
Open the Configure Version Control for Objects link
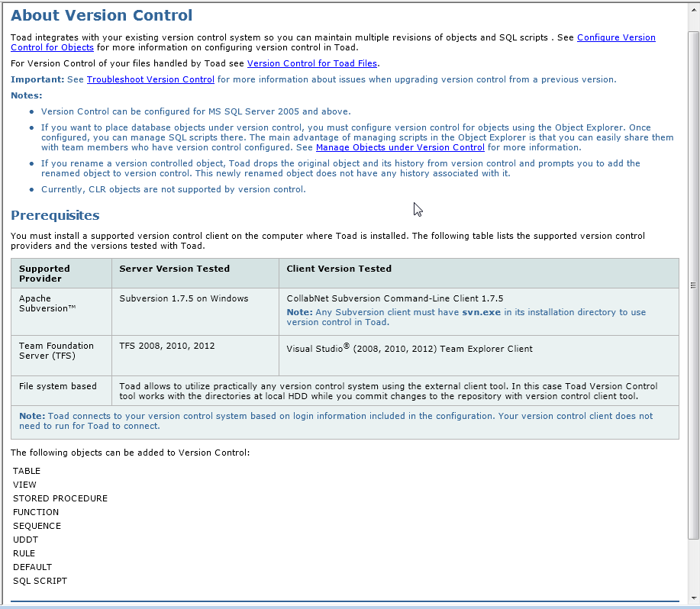point(615,37)
